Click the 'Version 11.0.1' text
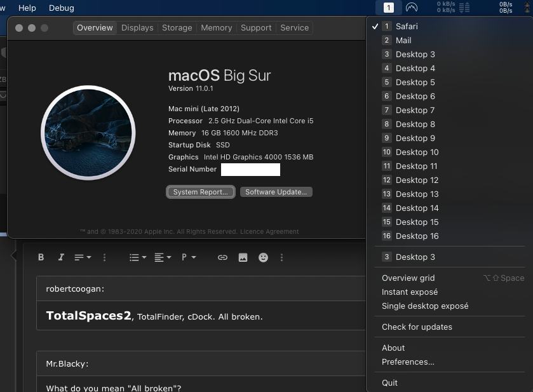The width and height of the screenshot is (533, 392). (191, 88)
